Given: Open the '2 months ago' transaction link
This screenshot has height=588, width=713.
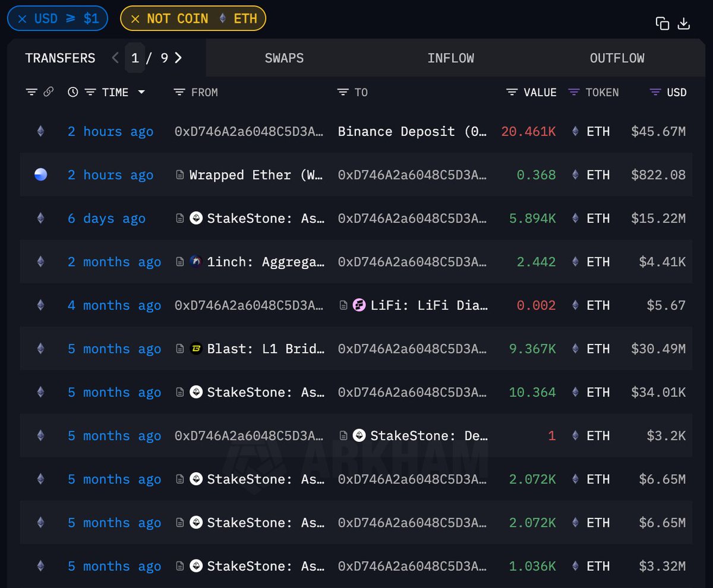Looking at the screenshot, I should point(114,261).
